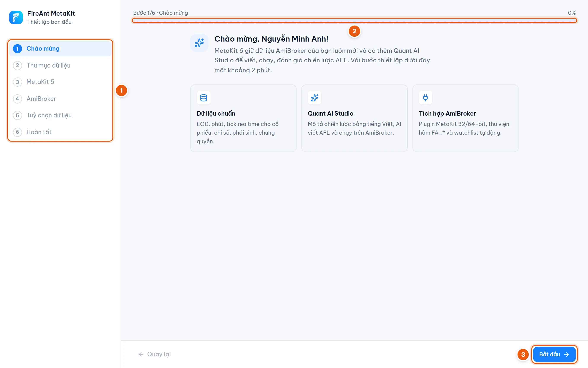Click the Quant AI Studio card title
The image size is (588, 368).
click(331, 113)
